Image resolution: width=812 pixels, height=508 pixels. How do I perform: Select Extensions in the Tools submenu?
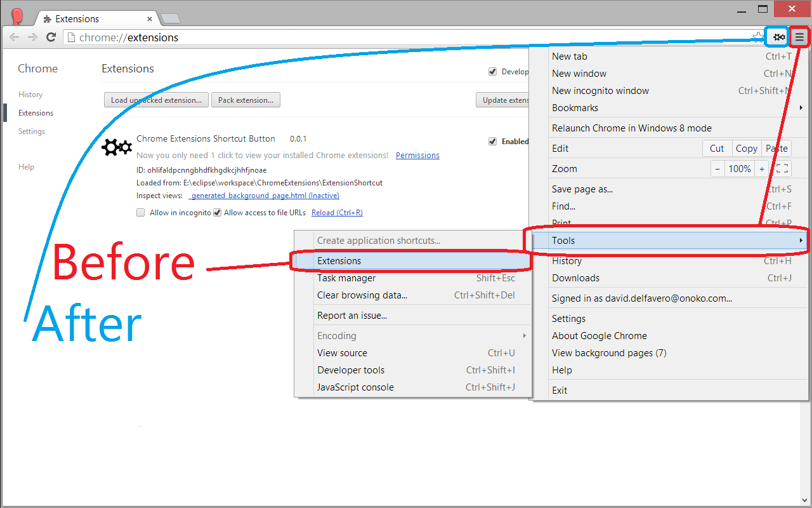tap(412, 261)
